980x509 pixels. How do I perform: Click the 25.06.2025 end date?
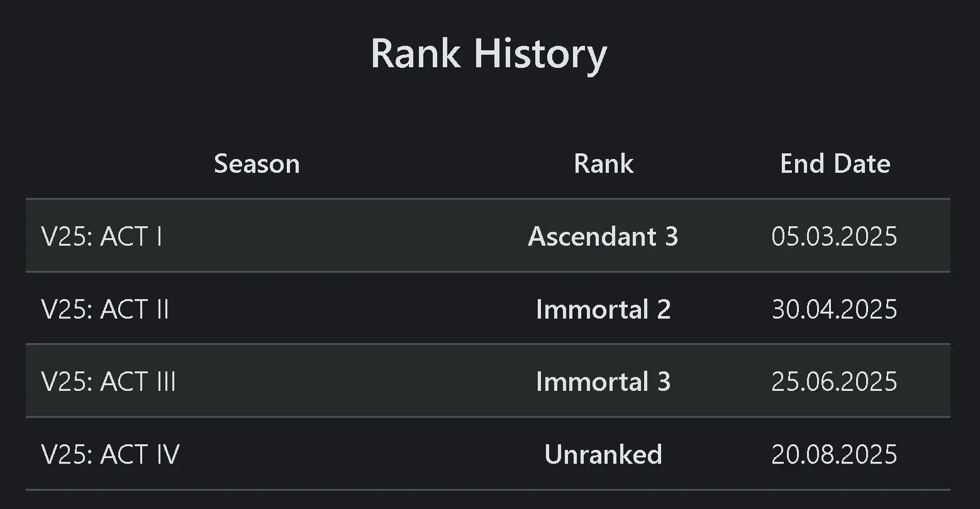(834, 382)
